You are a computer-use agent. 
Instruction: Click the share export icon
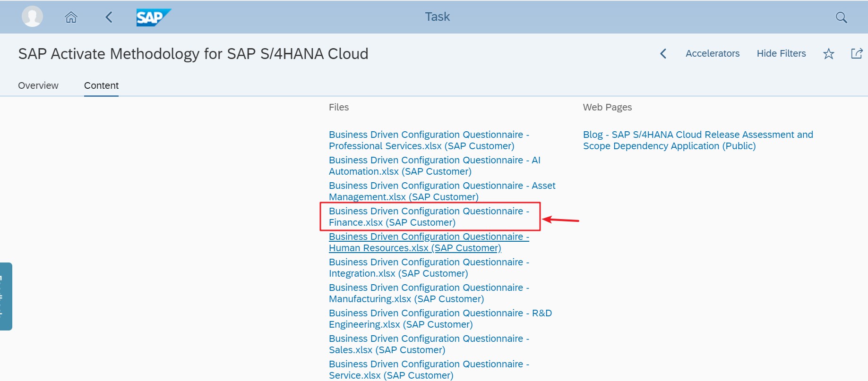pyautogui.click(x=856, y=53)
